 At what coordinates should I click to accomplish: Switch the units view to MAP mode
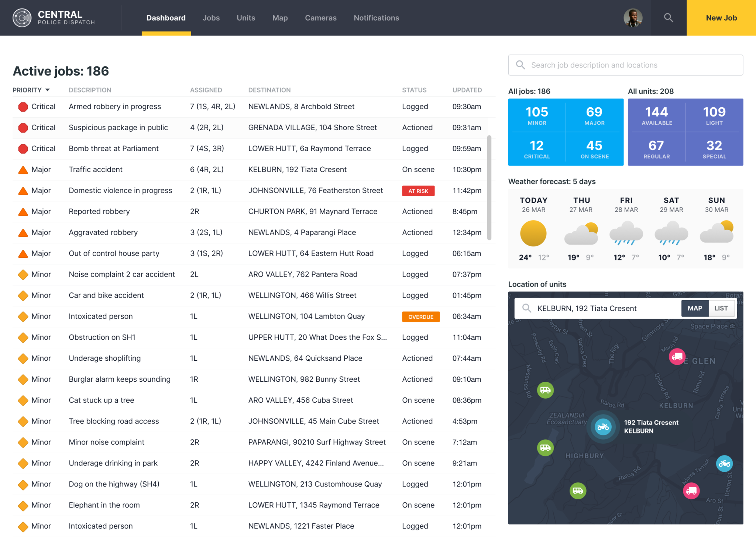[694, 308]
